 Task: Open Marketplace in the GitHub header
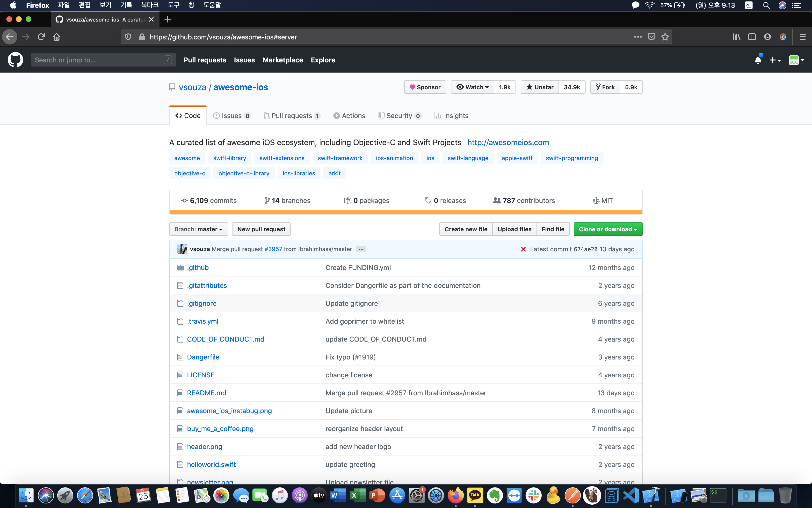click(x=283, y=60)
